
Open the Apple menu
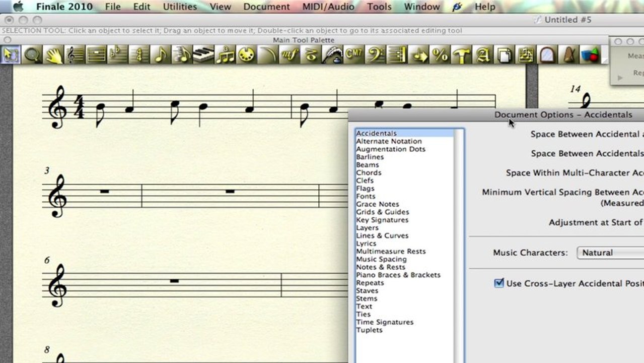pyautogui.click(x=18, y=7)
